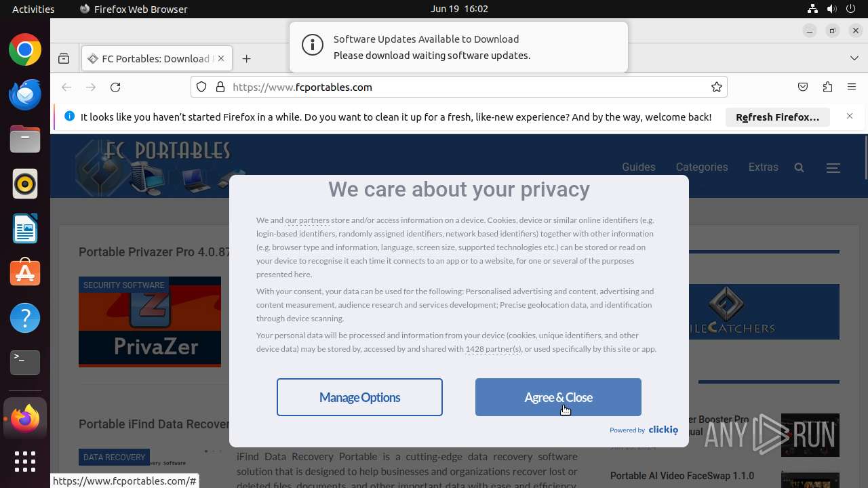Expand the FC Portables sidebar menu
The width and height of the screenshot is (868, 488).
pyautogui.click(x=833, y=167)
